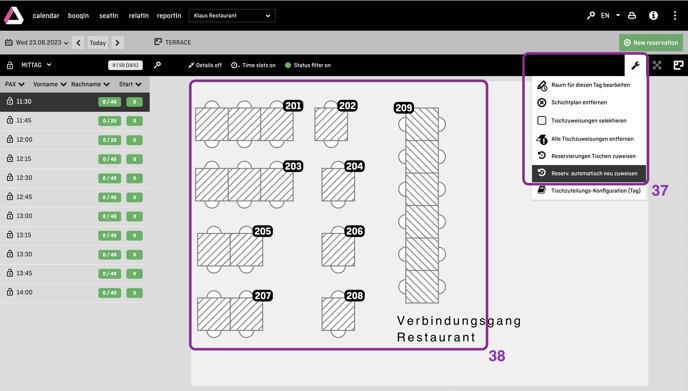Open the calendar menu
This screenshot has height=391, width=688.
point(46,15)
